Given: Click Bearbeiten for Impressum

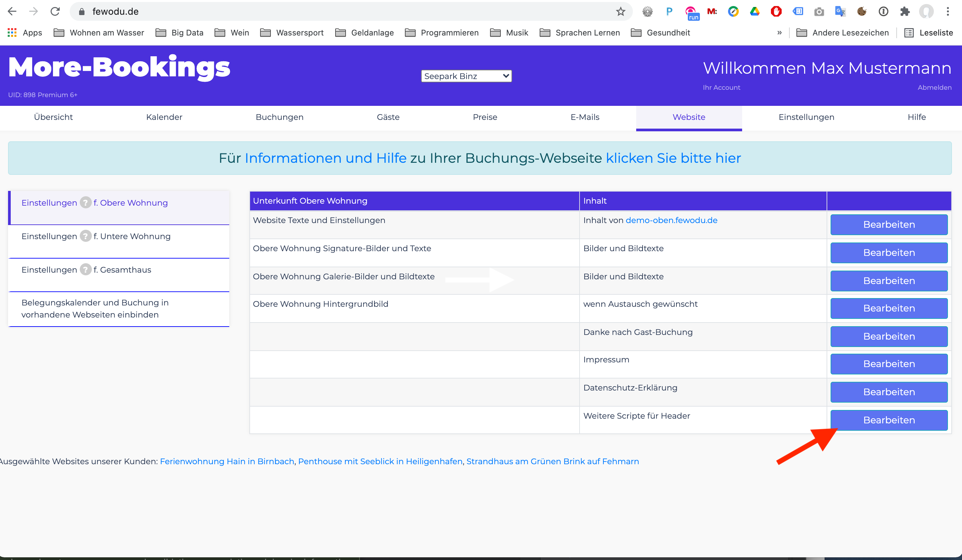Looking at the screenshot, I should (889, 364).
